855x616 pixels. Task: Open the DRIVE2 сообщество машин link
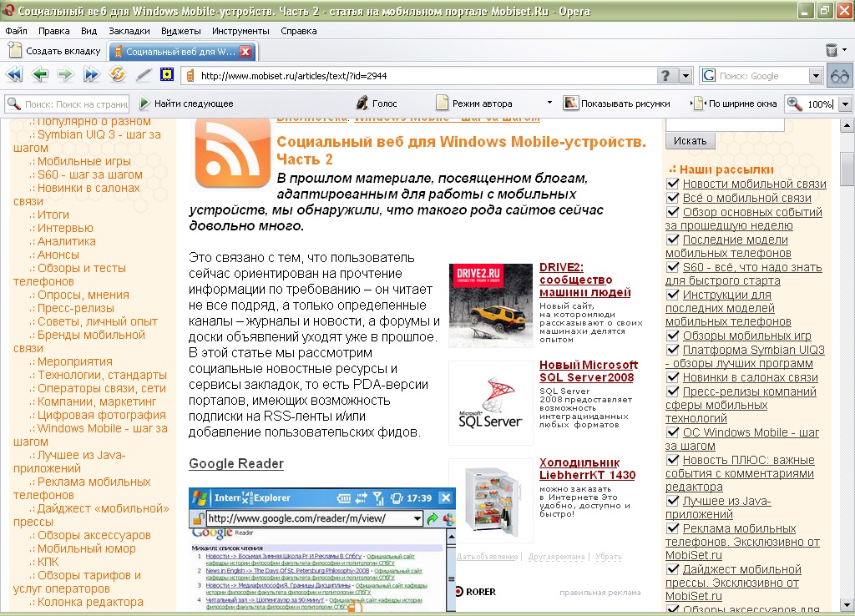[584, 280]
